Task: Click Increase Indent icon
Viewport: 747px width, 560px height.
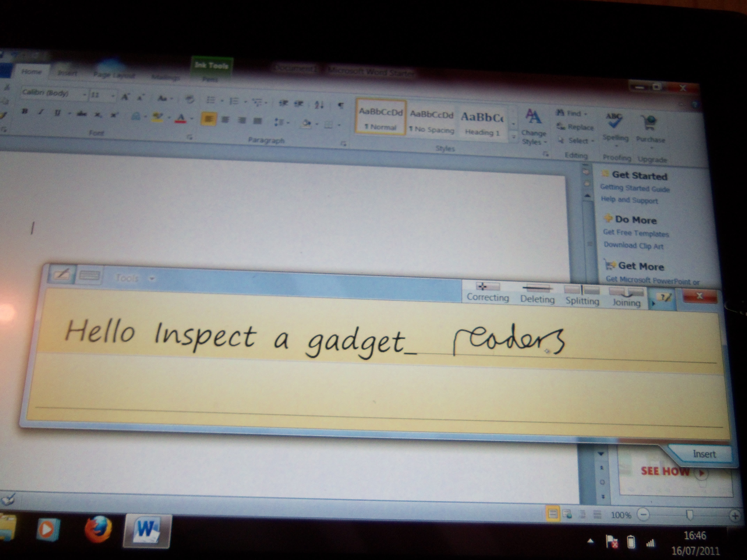Action: click(299, 104)
